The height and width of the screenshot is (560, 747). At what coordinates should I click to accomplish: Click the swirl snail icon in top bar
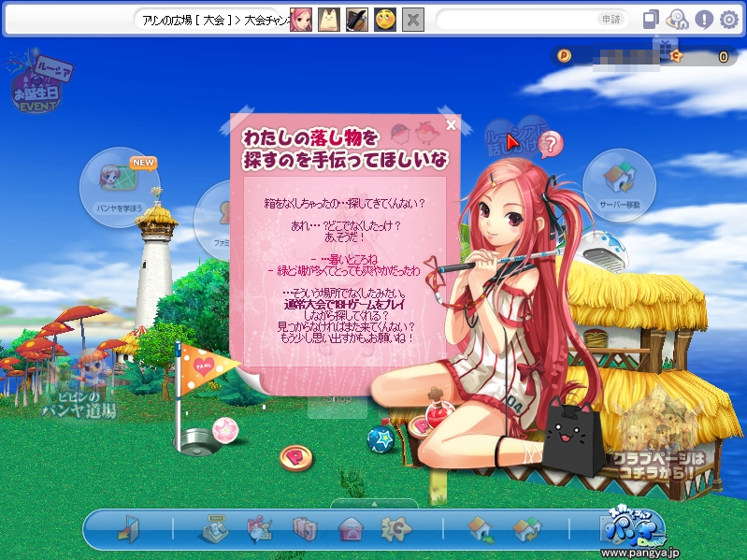coord(678,20)
